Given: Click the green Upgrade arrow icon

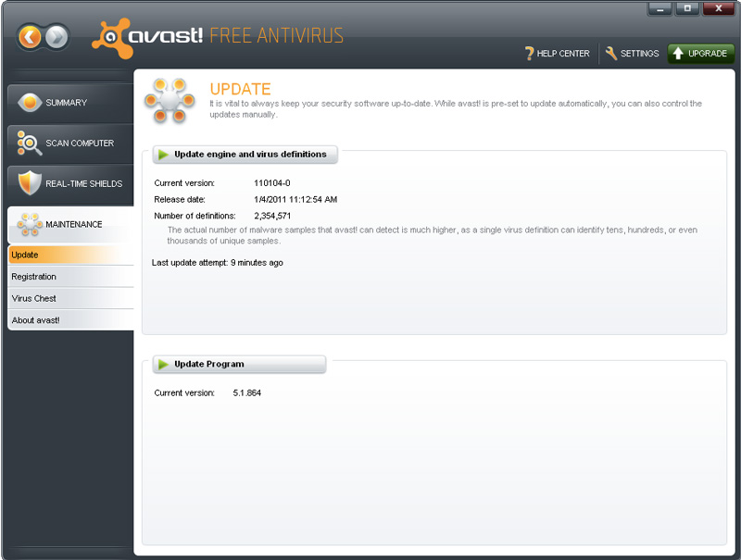Looking at the screenshot, I should click(x=677, y=54).
